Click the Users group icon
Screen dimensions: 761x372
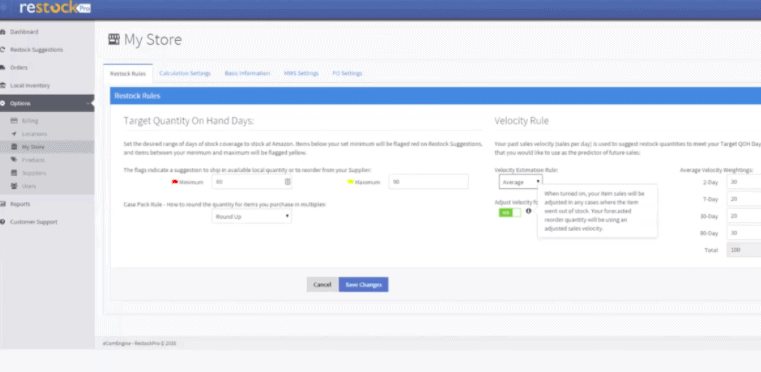14,186
